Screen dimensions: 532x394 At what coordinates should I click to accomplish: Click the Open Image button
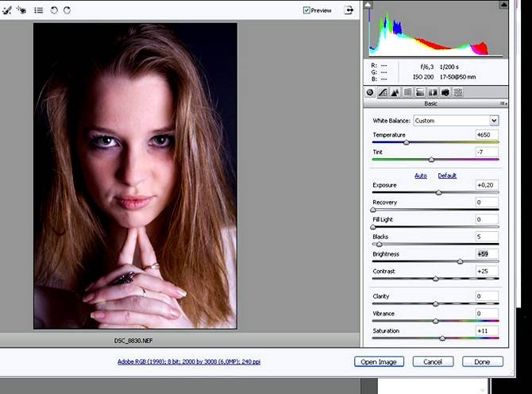(380, 361)
